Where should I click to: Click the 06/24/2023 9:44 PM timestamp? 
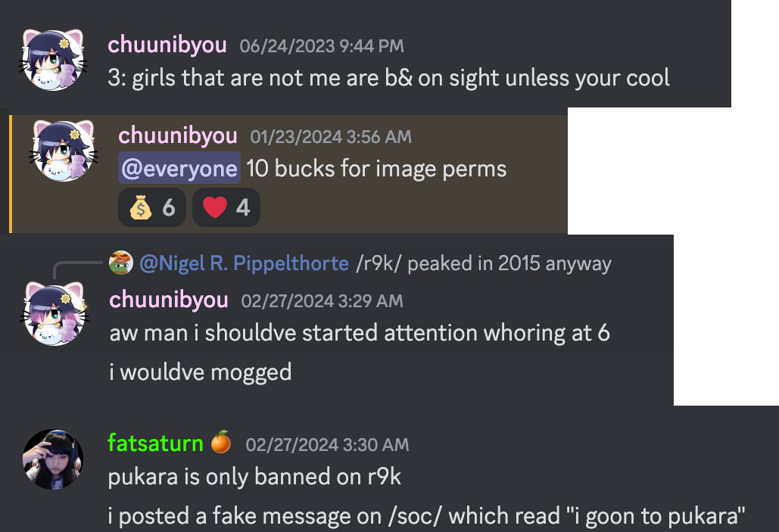click(322, 46)
